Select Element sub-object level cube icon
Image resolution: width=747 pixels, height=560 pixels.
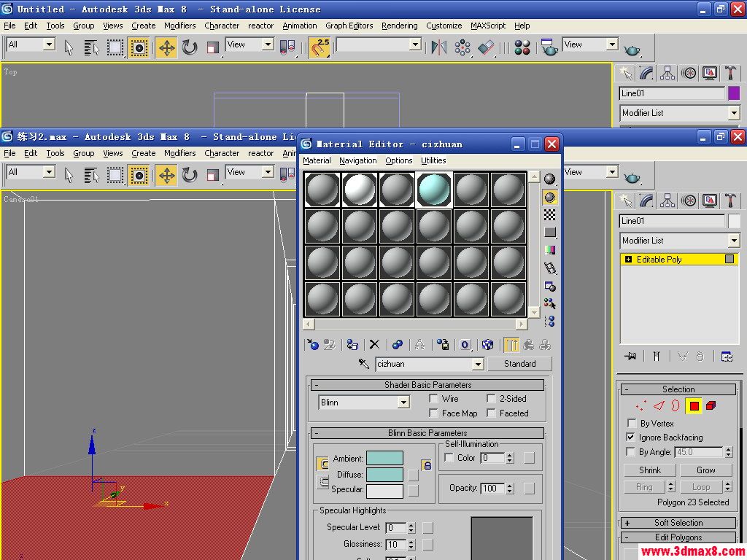pos(711,405)
